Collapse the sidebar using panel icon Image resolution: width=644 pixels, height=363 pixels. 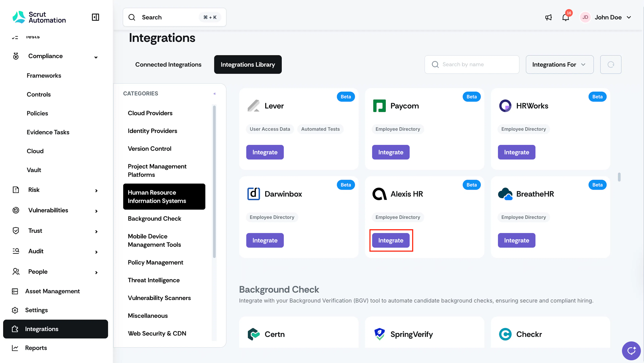(x=95, y=17)
